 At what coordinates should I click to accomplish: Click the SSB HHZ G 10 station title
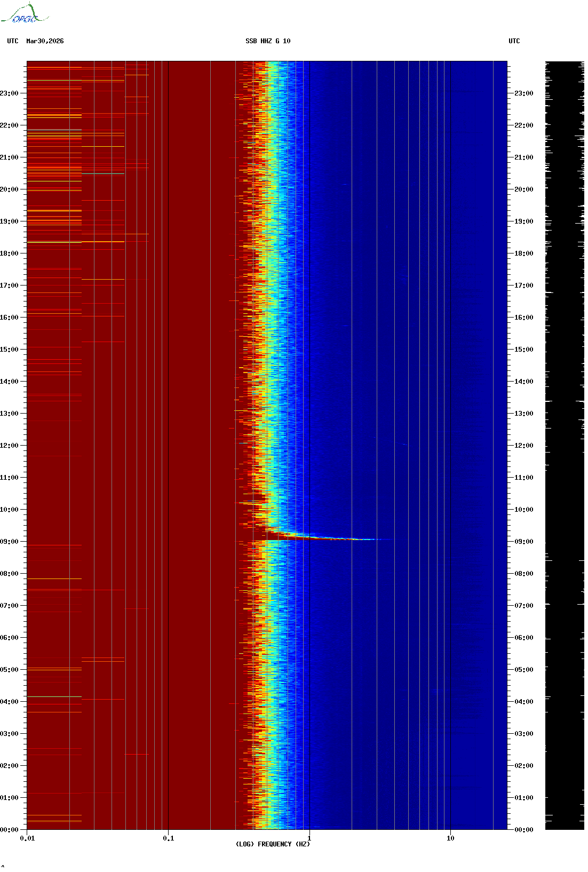pyautogui.click(x=268, y=41)
